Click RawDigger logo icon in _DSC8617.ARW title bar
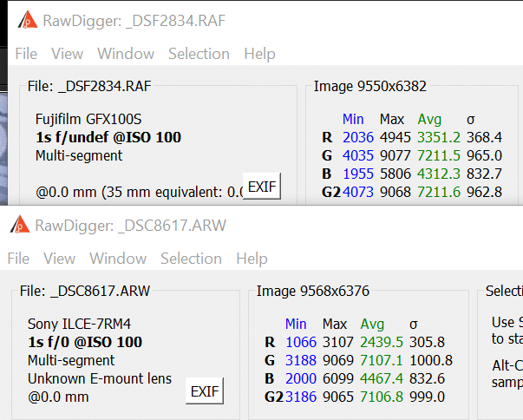Screen dimensions: 523x420 tap(20, 225)
